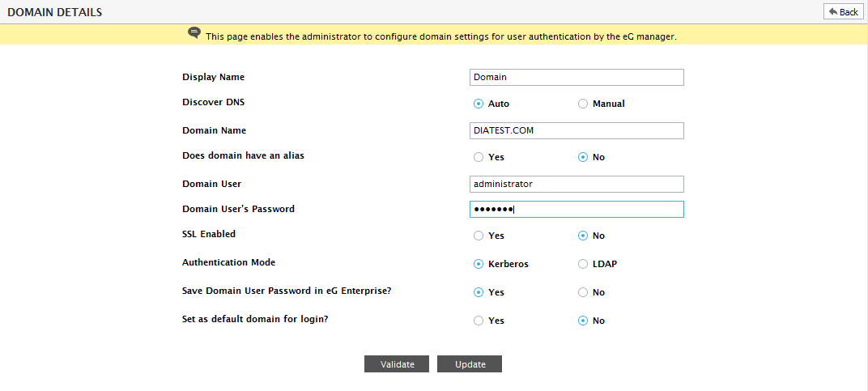This screenshot has width=868, height=391.
Task: Choose Yes to save domain user password
Action: [x=479, y=292]
